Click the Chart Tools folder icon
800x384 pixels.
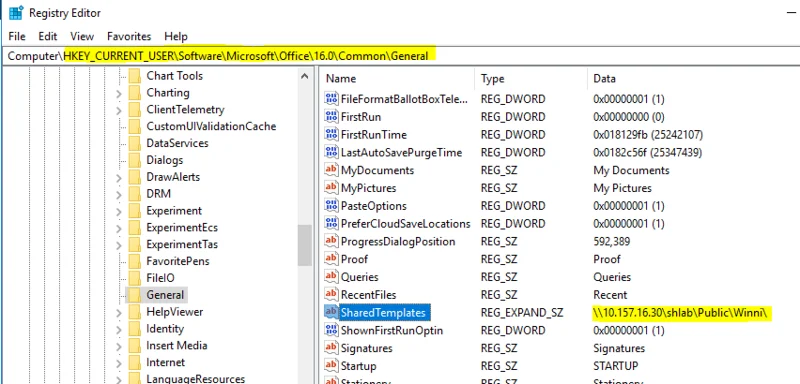(135, 76)
